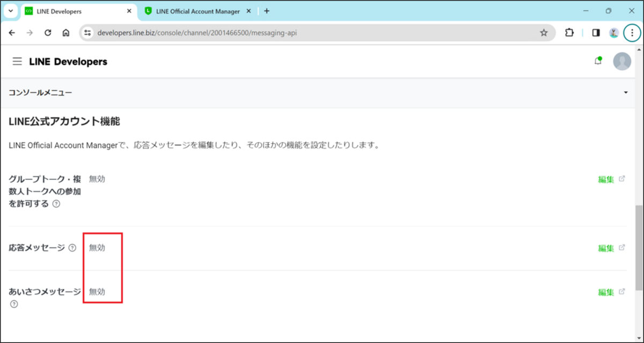Click the LINE Developers logo text
This screenshot has height=343, width=644.
pyautogui.click(x=68, y=62)
